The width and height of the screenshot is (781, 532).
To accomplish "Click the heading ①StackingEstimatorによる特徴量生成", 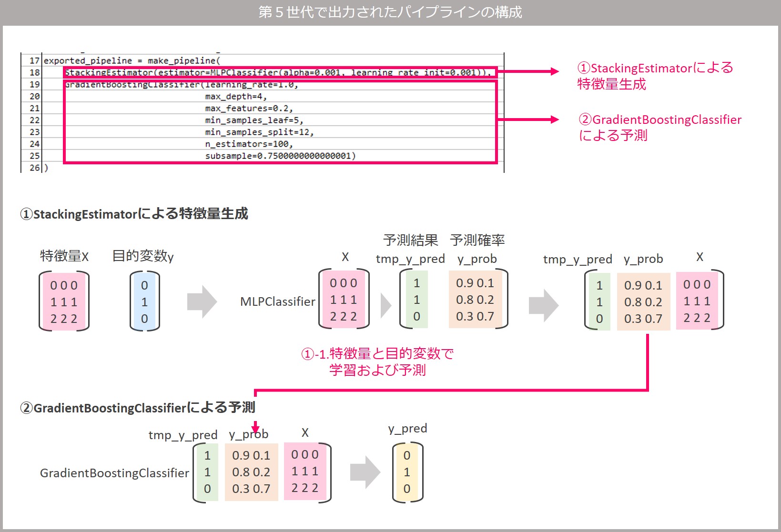I will pos(134,214).
